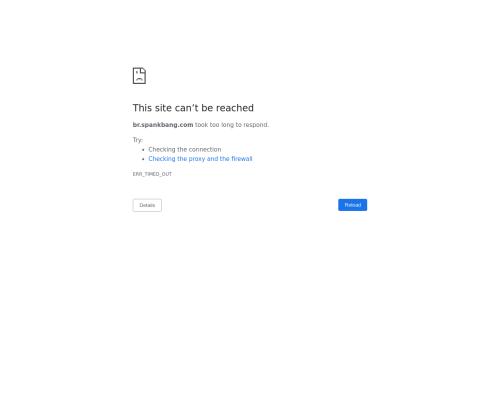The height and width of the screenshot is (400, 500).
Task: Click the word 'firewall' in the blue link
Action: point(242,159)
